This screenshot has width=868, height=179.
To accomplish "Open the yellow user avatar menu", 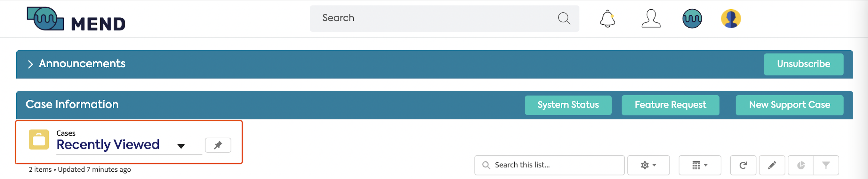I will (730, 19).
